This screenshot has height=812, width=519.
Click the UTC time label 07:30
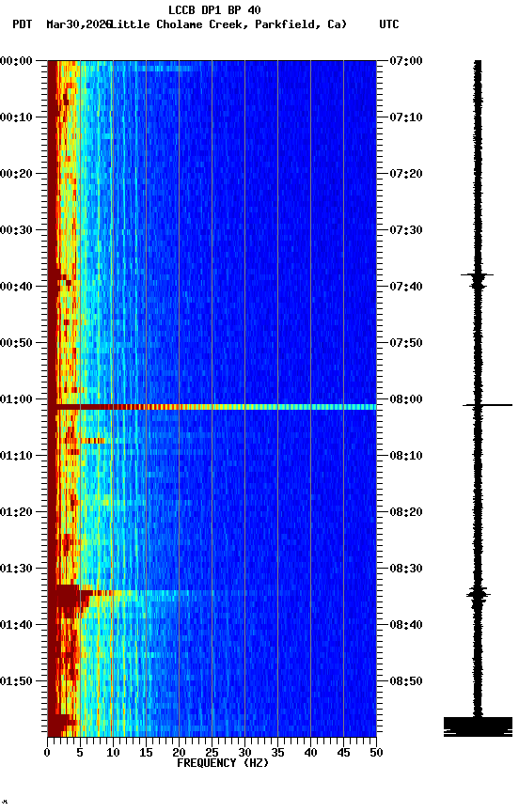406,230
